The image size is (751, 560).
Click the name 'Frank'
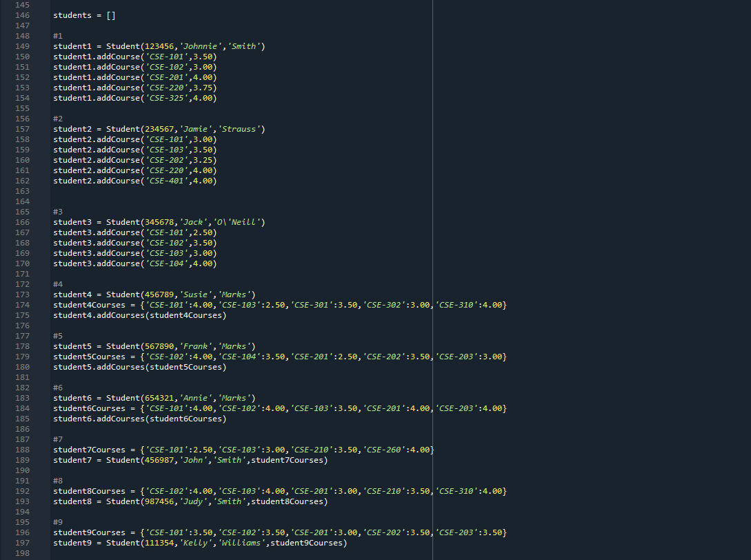[x=195, y=346]
